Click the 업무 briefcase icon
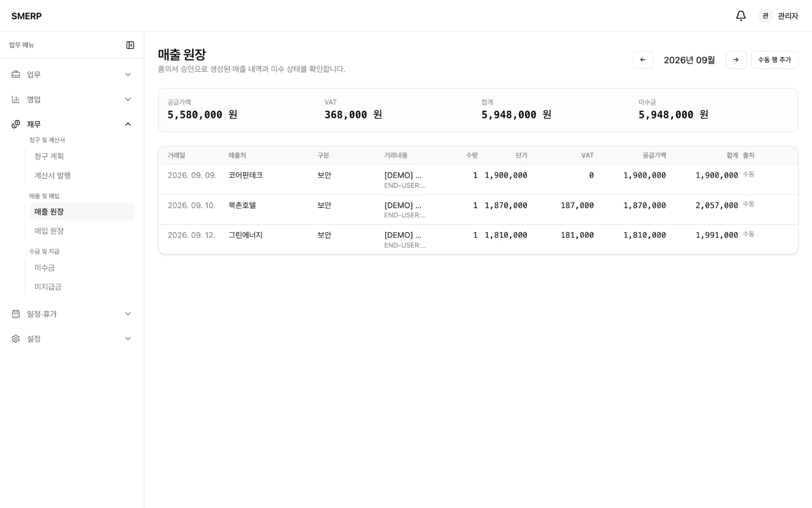 [16, 75]
